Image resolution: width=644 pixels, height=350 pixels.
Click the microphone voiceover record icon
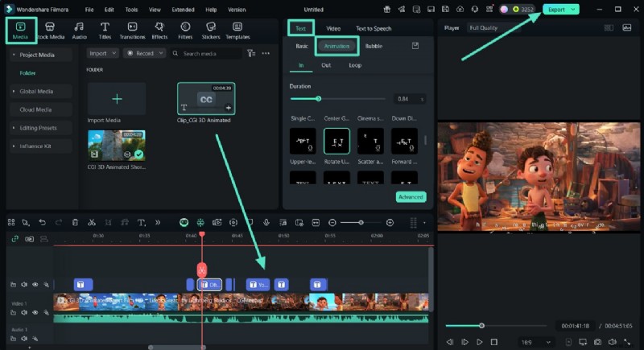tap(266, 222)
